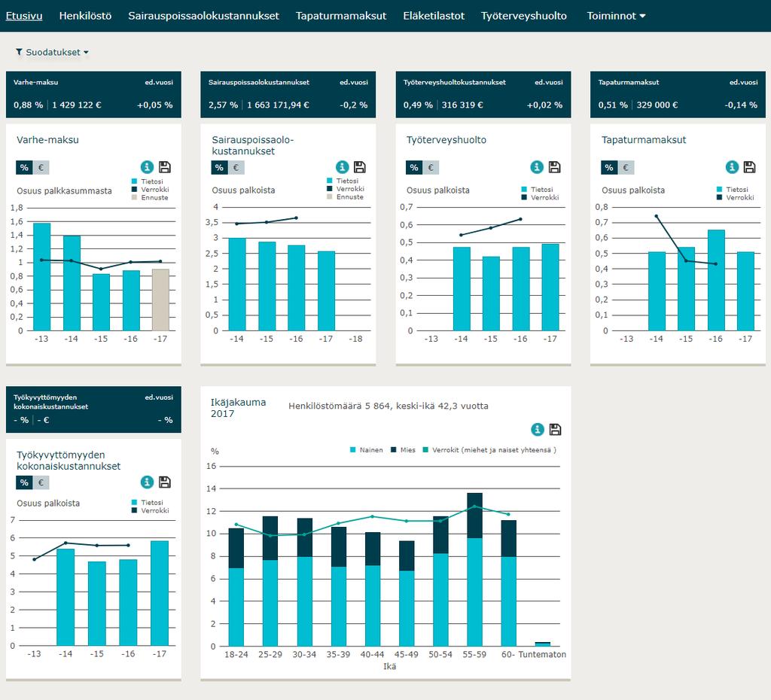
Task: Toggle Verrokki legend in Tapaturmamaksut chart
Action: [x=736, y=198]
